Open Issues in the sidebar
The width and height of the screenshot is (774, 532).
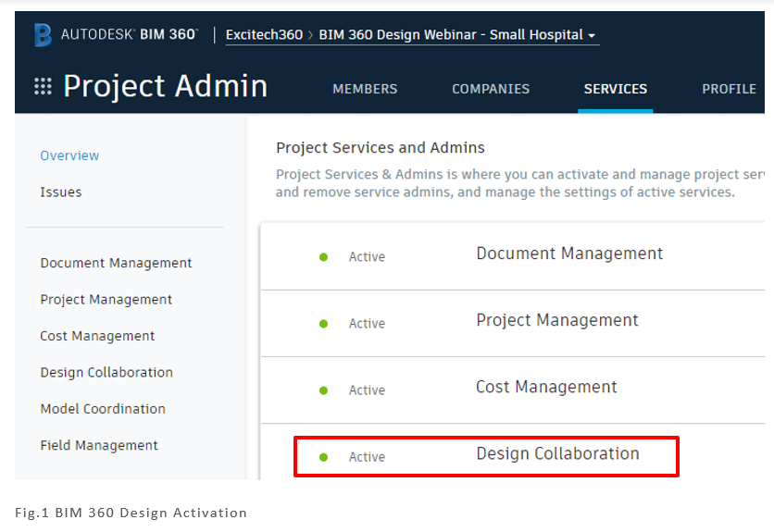coord(61,192)
